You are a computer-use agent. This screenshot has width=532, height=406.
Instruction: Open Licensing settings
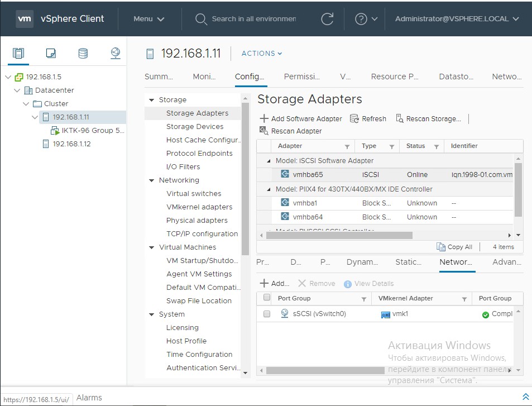point(182,328)
